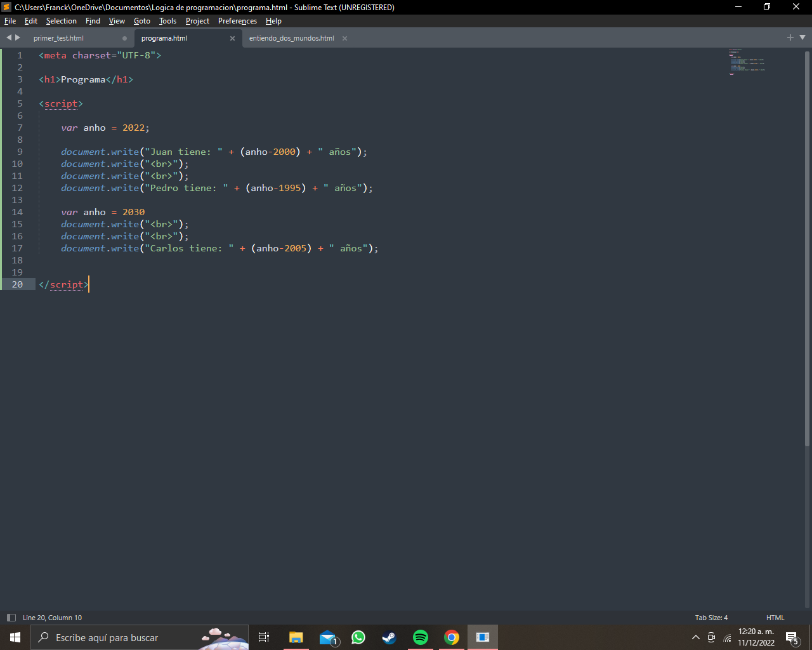
Task: Add new tab with plus icon
Action: click(790, 37)
